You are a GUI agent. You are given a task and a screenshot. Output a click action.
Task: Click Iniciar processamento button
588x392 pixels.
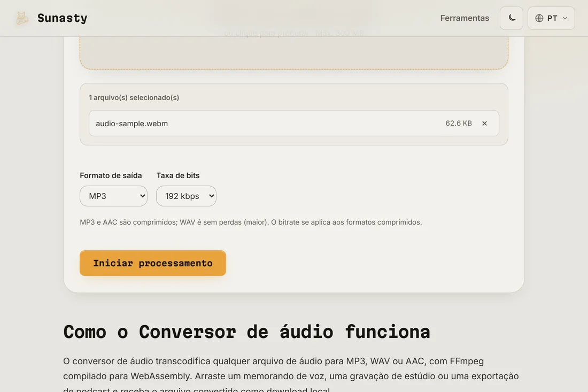[x=153, y=263]
